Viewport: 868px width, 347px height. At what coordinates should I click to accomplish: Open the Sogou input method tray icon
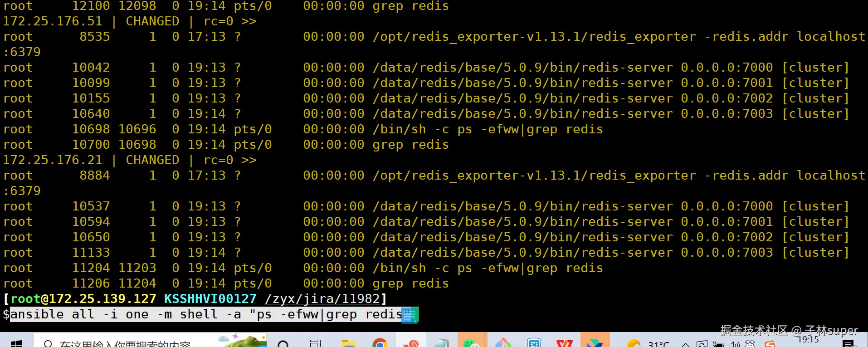tap(770, 344)
